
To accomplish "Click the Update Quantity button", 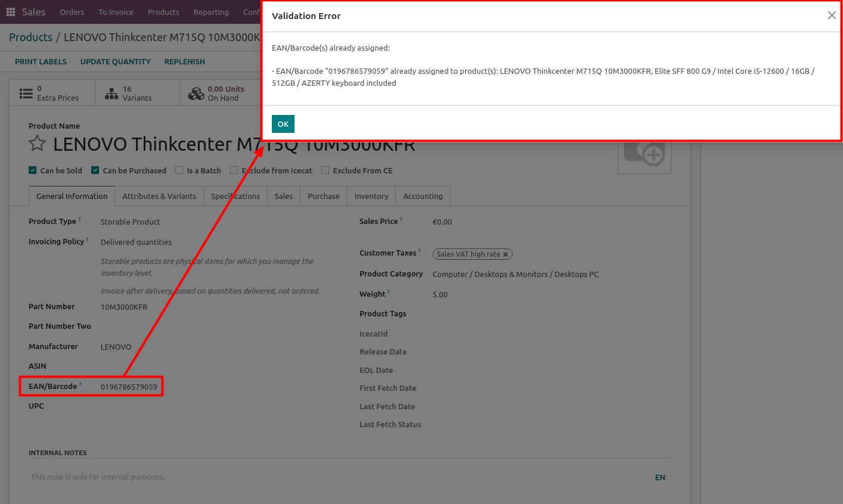I will tap(116, 61).
